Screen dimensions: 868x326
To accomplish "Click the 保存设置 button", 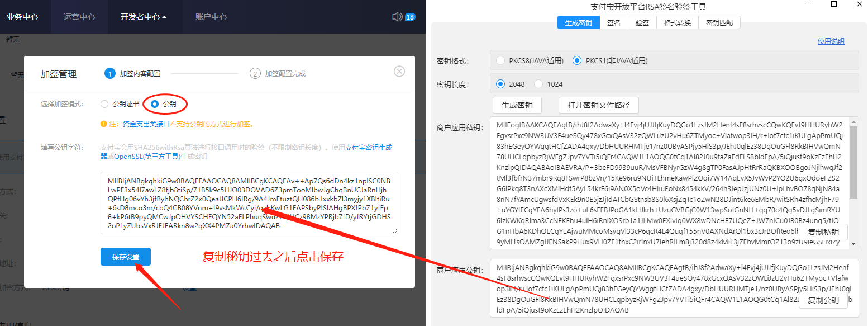I will 126,257.
